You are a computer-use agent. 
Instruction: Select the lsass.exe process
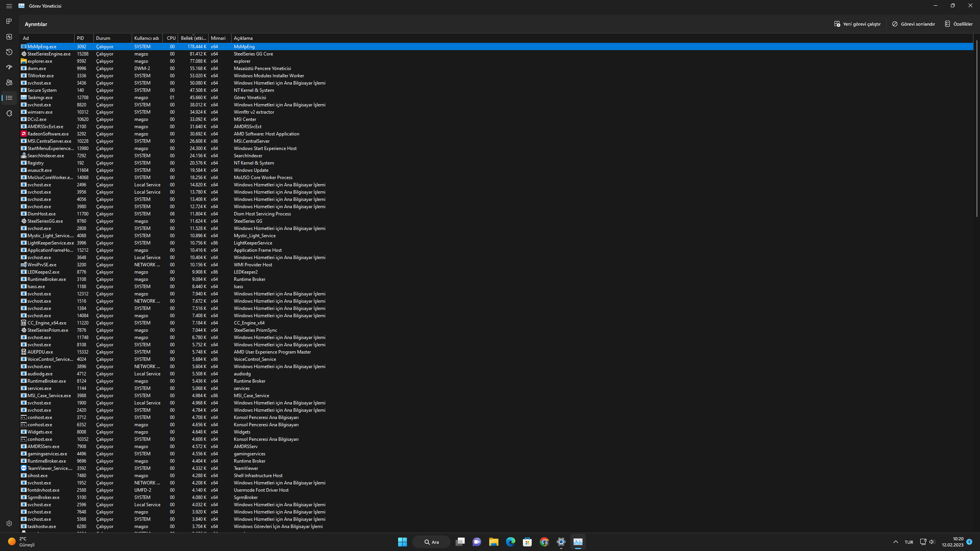click(497, 286)
